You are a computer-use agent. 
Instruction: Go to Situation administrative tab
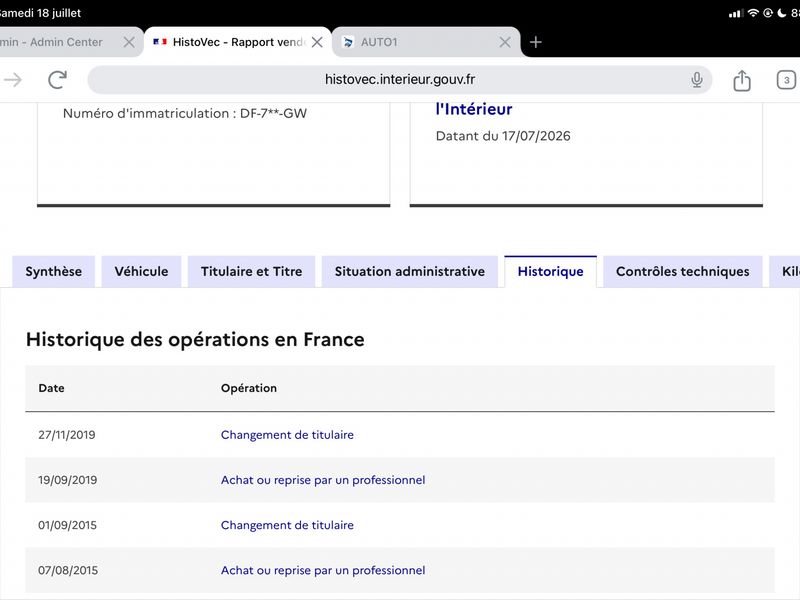click(x=410, y=271)
